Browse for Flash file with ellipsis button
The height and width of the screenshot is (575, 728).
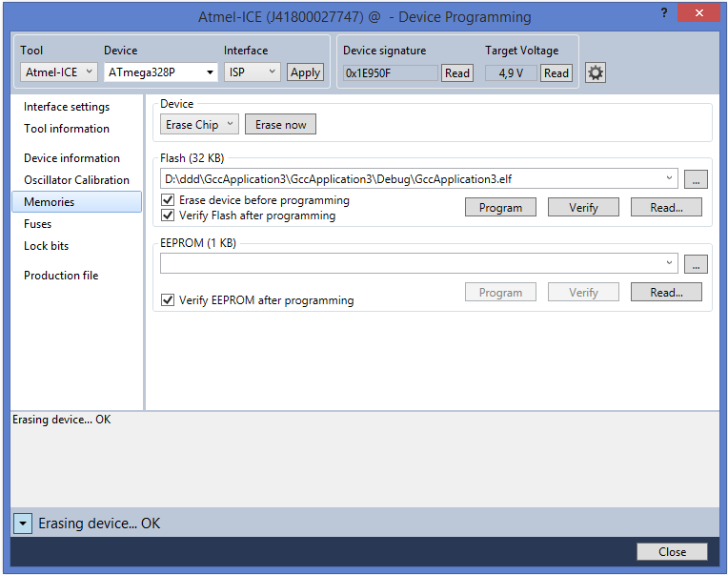696,179
